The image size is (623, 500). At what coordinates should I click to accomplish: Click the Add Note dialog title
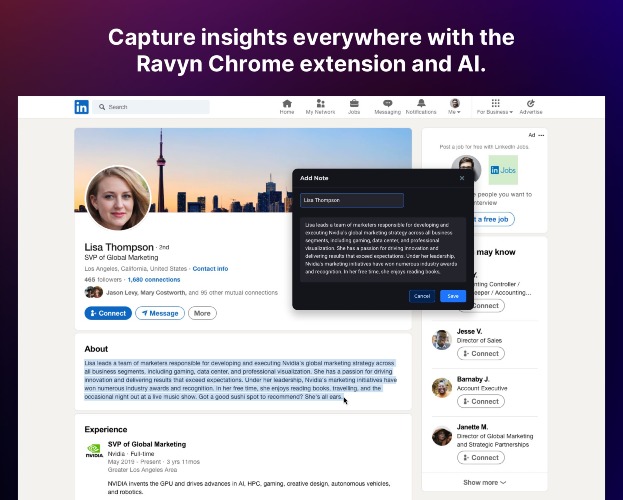point(314,178)
